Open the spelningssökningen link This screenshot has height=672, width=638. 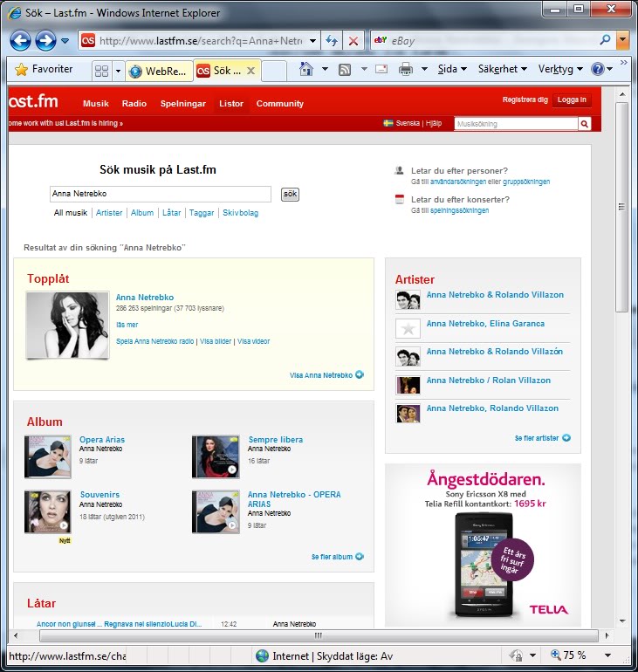[x=459, y=210]
